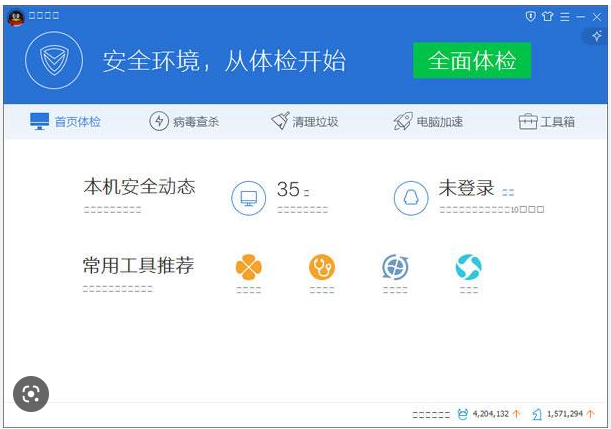Click the 1,571,294 counter
Viewport: 611px width, 429px height.
(565, 414)
